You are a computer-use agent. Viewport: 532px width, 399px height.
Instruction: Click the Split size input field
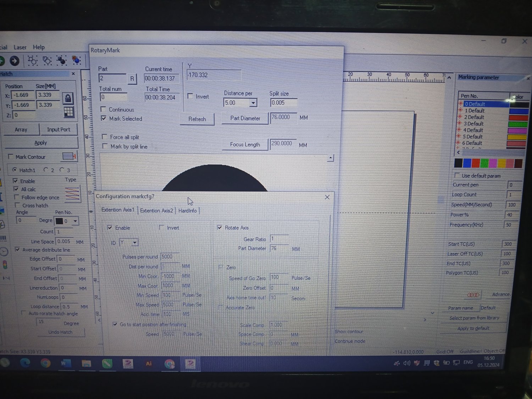(283, 103)
